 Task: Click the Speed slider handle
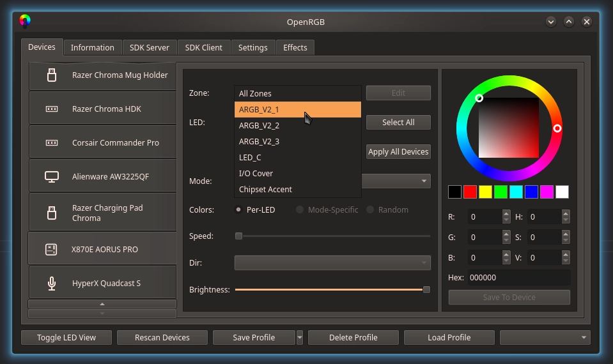(238, 236)
